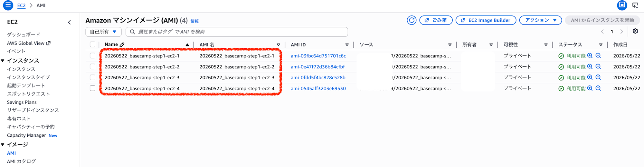This screenshot has width=644, height=167.
Task: Sort by Name ascending arrow
Action: (x=187, y=45)
